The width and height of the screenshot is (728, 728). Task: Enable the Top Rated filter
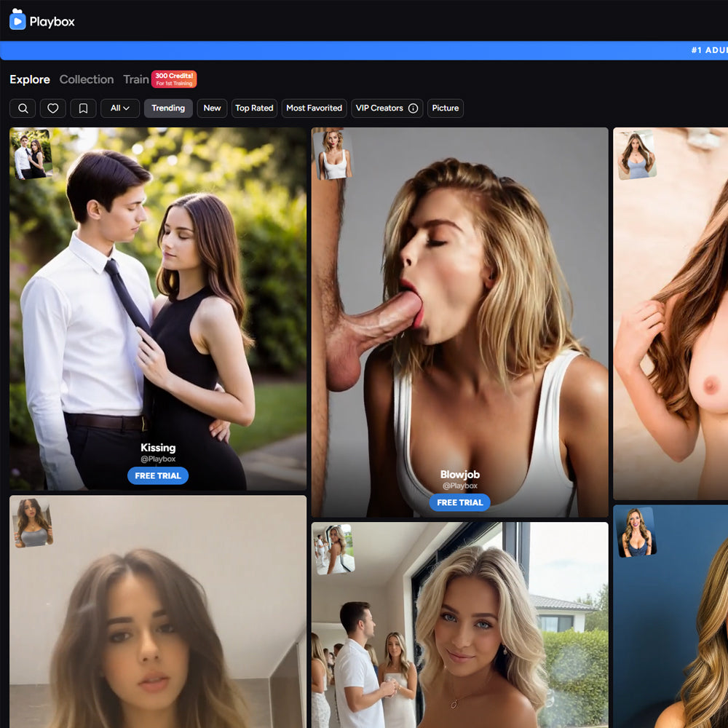click(x=254, y=108)
